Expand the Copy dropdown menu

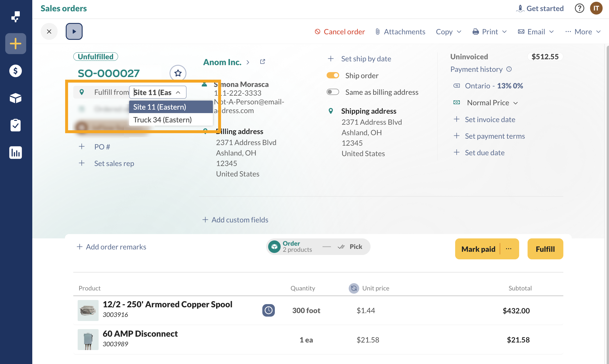click(x=448, y=32)
